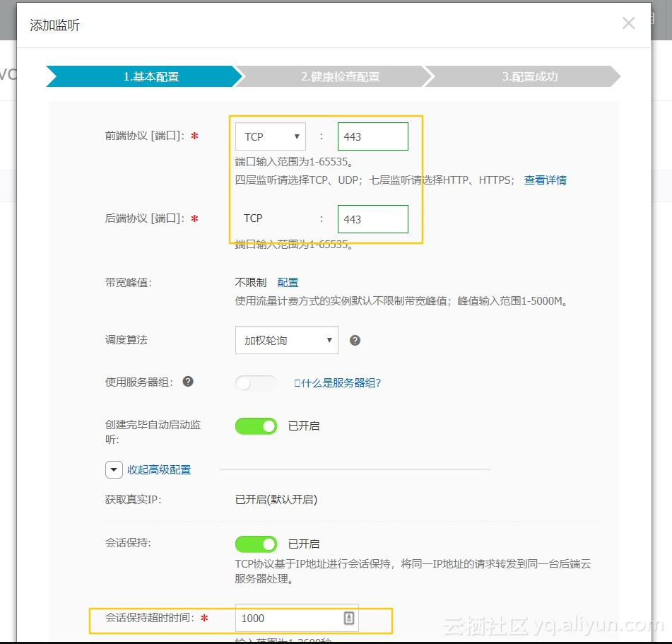This screenshot has width=672, height=644.
Task: Click the icon inside the timeout field
Action: click(x=349, y=619)
